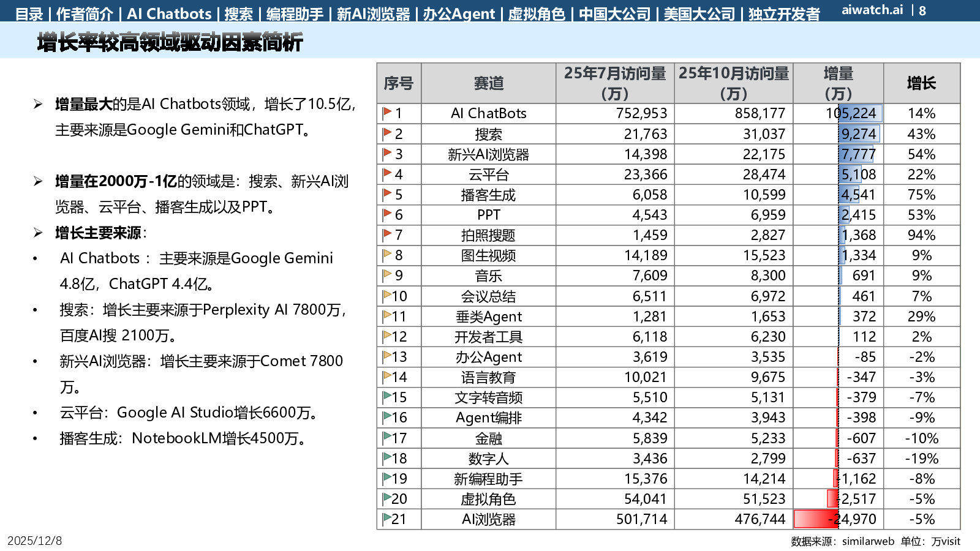
Task: Click the red flag in 拍照搜题 row
Action: 387,234
